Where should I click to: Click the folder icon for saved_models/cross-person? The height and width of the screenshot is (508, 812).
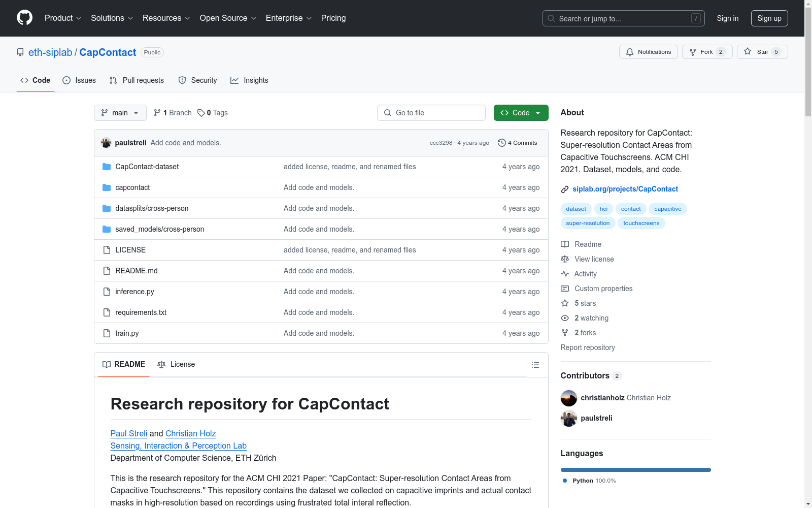tap(107, 229)
